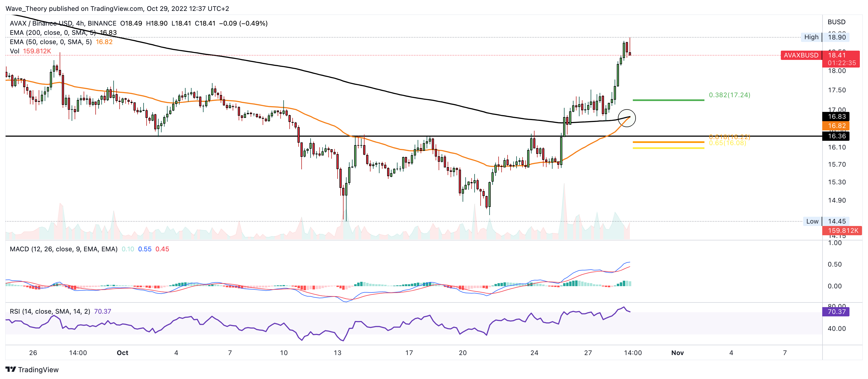Click the TradingView logo at bottom left
Image resolution: width=868 pixels, height=379 pixels.
(32, 369)
